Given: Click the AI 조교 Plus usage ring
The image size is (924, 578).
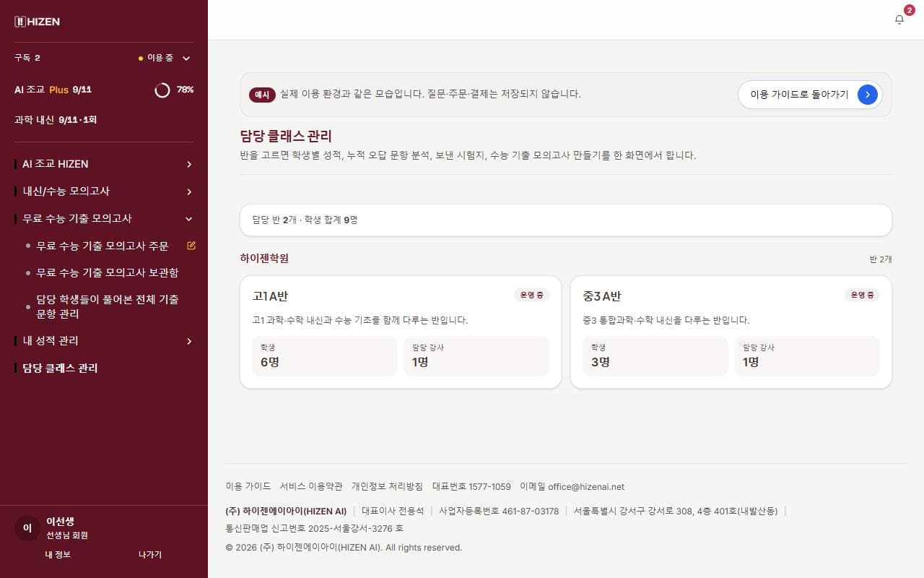Looking at the screenshot, I should (x=162, y=90).
